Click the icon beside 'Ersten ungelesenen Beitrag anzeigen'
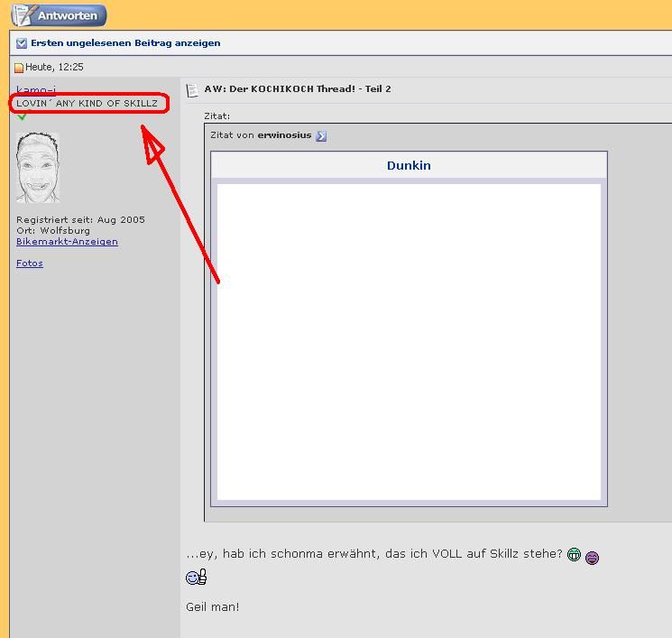Image resolution: width=672 pixels, height=638 pixels. point(22,43)
